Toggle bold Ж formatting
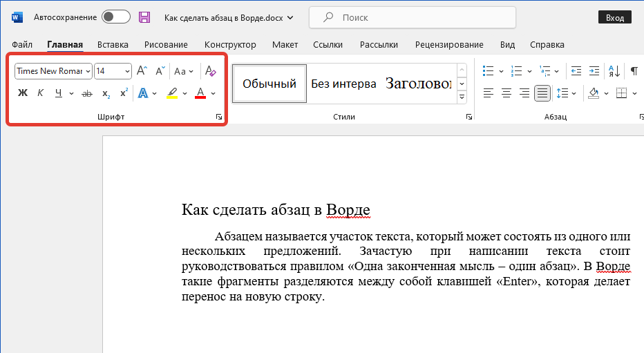This screenshot has height=353, width=644. pyautogui.click(x=23, y=93)
